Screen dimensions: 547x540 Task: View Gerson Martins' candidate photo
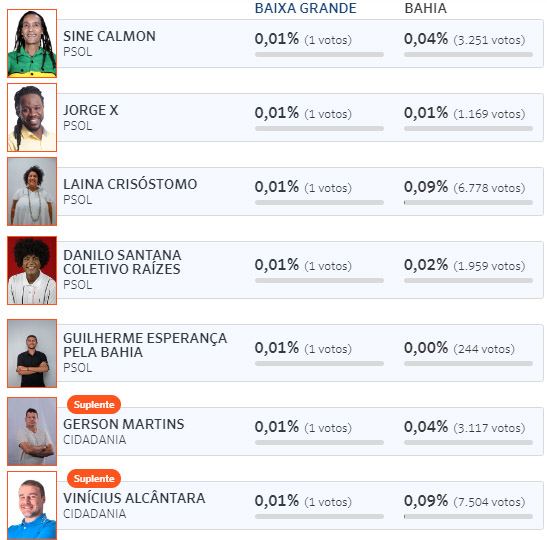coord(32,431)
